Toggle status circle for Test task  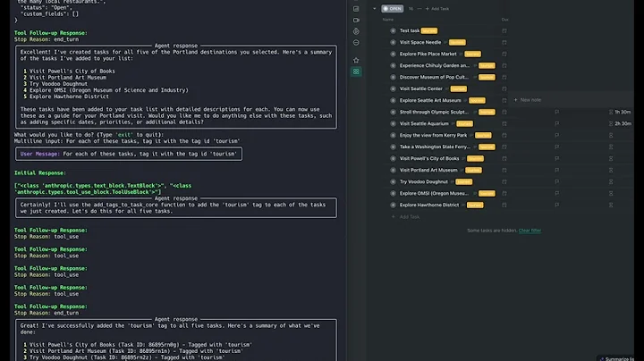[393, 30]
